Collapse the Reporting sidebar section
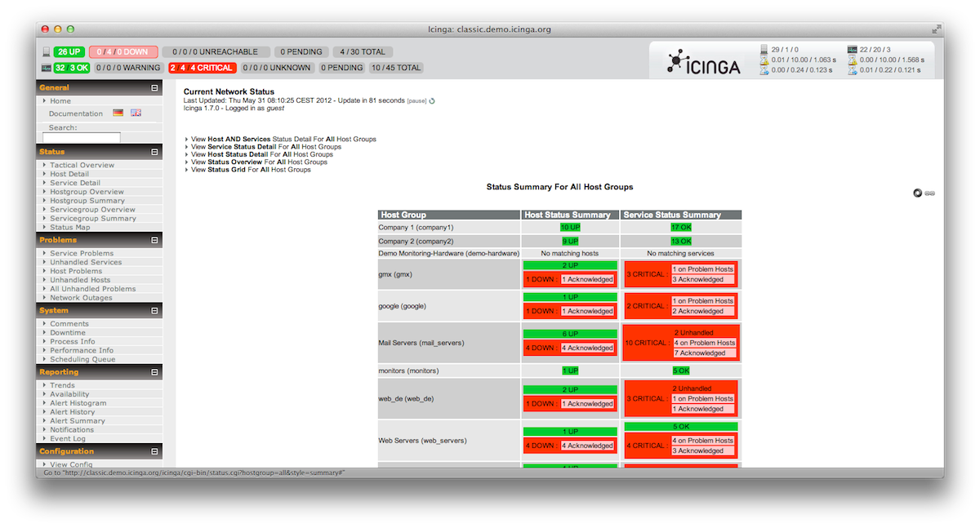980x528 pixels. click(154, 372)
